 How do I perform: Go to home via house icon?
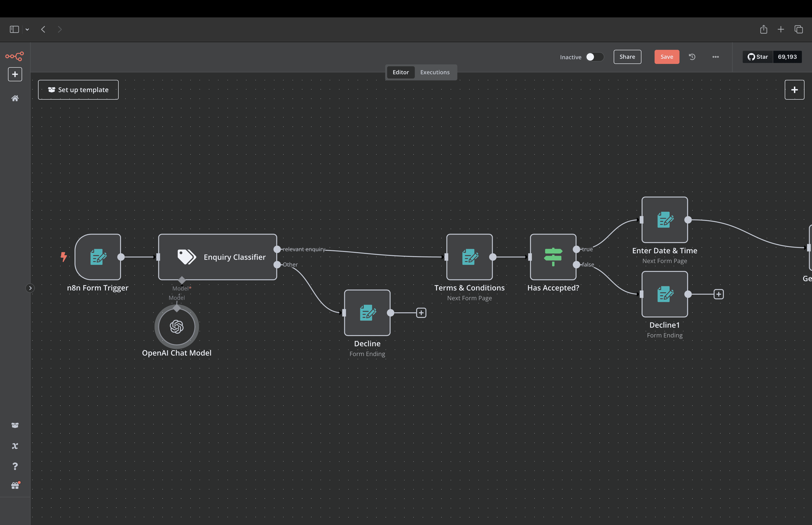pos(15,98)
